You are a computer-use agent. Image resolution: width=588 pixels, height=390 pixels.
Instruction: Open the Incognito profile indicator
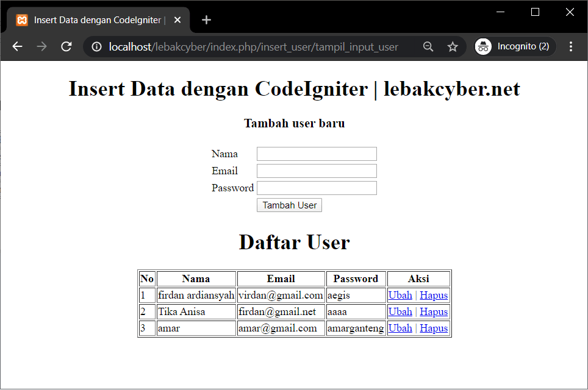pos(514,46)
